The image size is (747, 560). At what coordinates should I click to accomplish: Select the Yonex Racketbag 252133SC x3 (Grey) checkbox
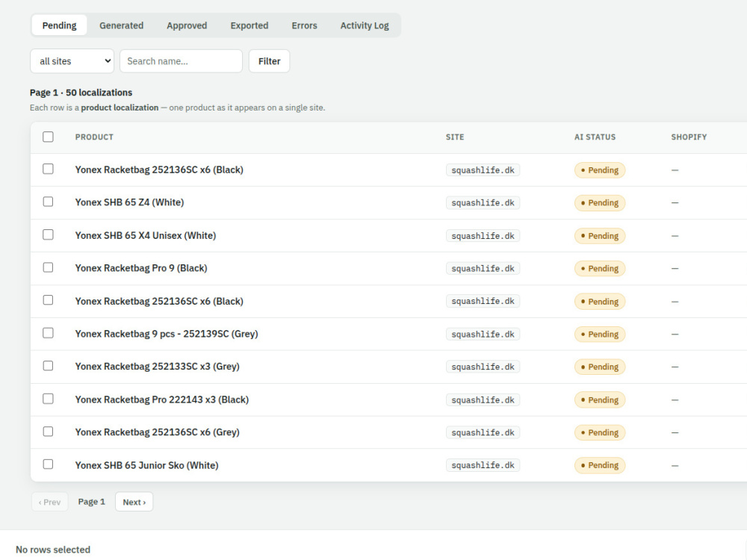pos(48,366)
